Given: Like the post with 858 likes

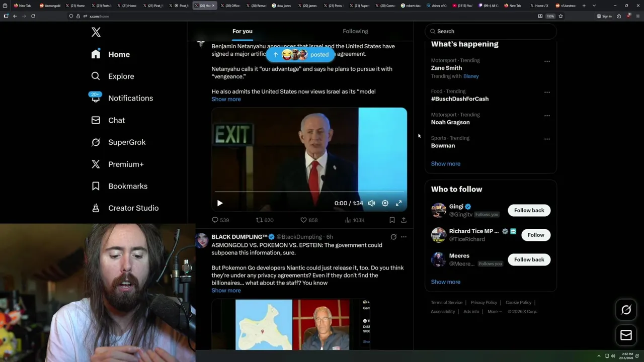Looking at the screenshot, I should pos(309,220).
